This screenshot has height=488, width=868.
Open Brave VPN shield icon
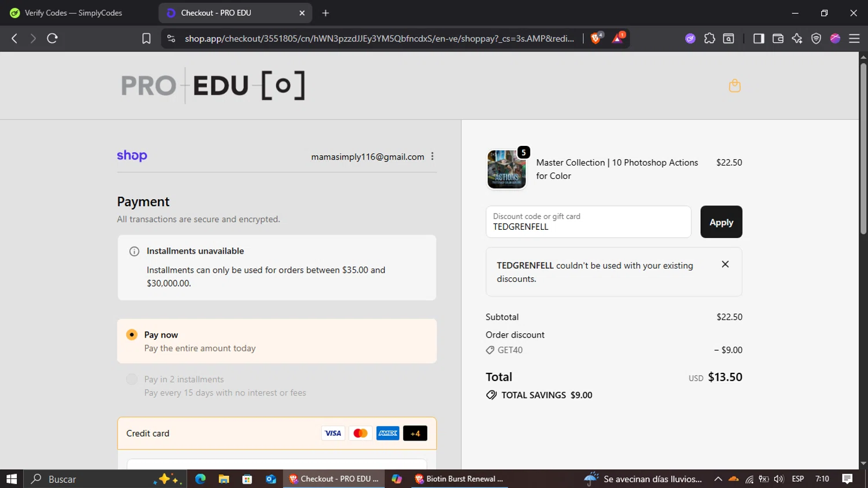(x=816, y=38)
